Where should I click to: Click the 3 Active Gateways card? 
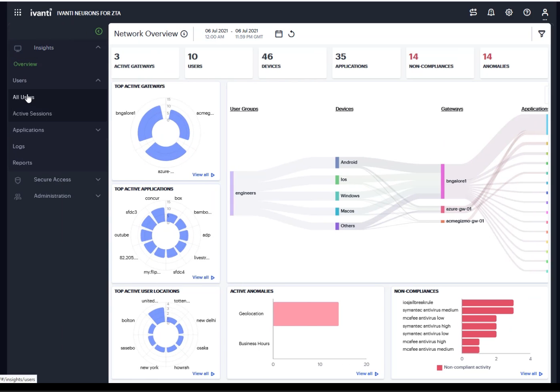[x=145, y=63]
